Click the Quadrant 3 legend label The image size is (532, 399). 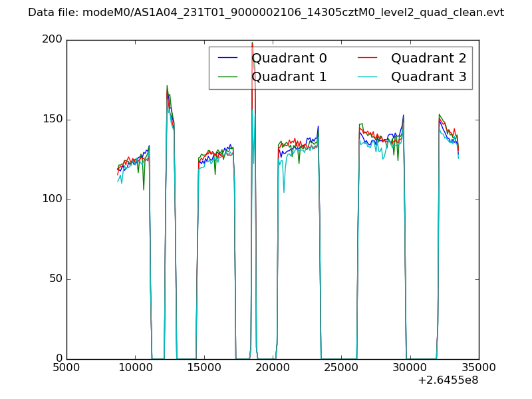[x=428, y=76]
